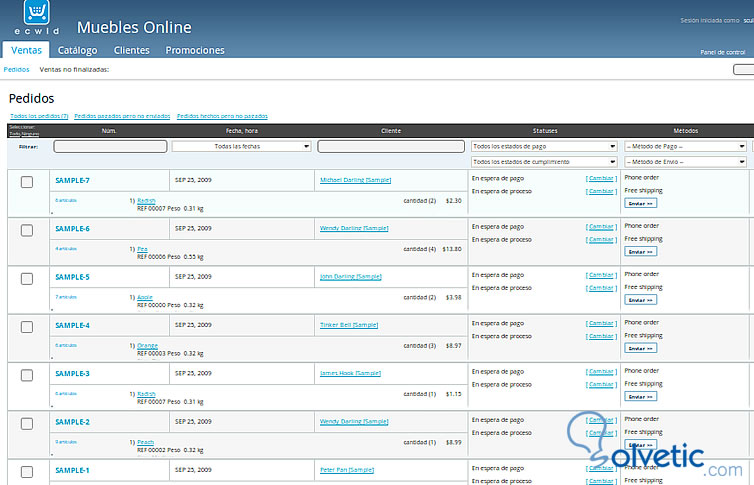Click Enviar button for SAMPLE-3
This screenshot has width=754, height=485.
pyautogui.click(x=641, y=397)
